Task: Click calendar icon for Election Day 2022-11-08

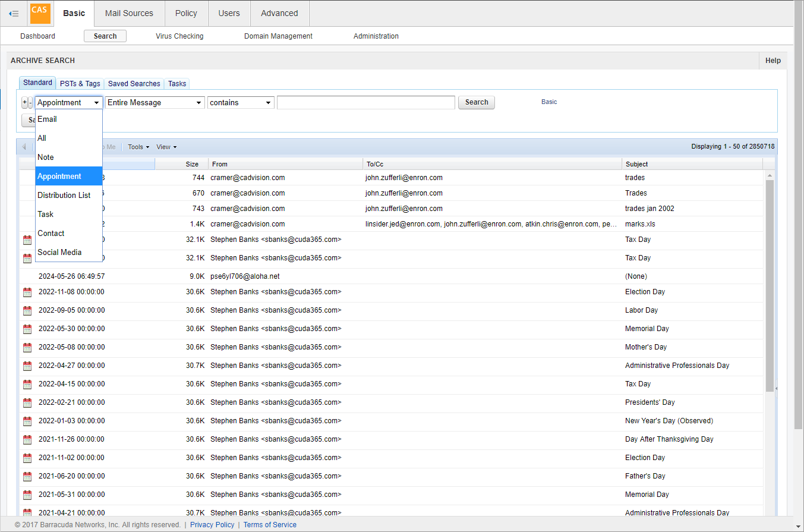Action: (27, 292)
